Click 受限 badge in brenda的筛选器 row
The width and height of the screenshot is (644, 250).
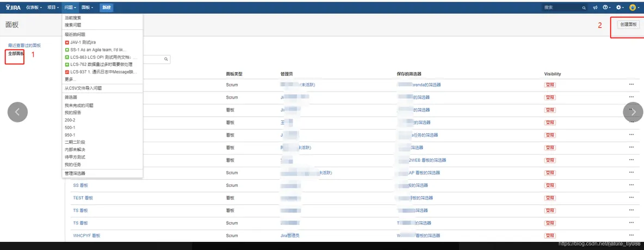pyautogui.click(x=550, y=85)
